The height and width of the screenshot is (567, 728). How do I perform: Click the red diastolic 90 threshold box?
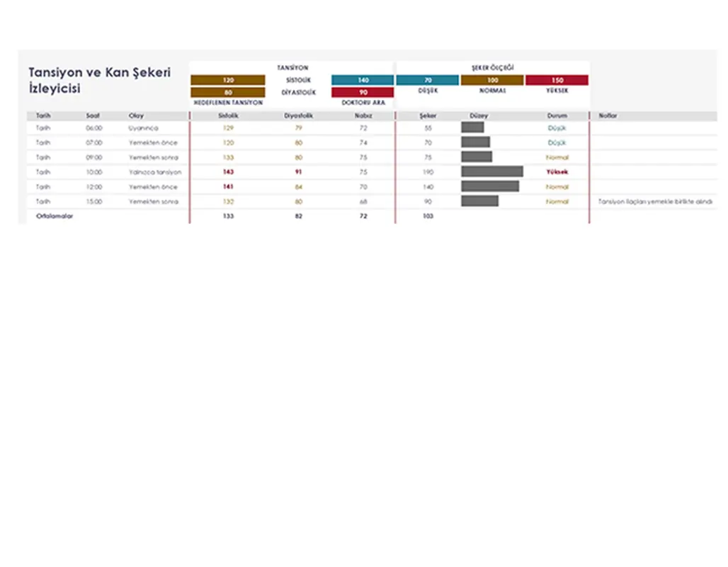click(363, 92)
